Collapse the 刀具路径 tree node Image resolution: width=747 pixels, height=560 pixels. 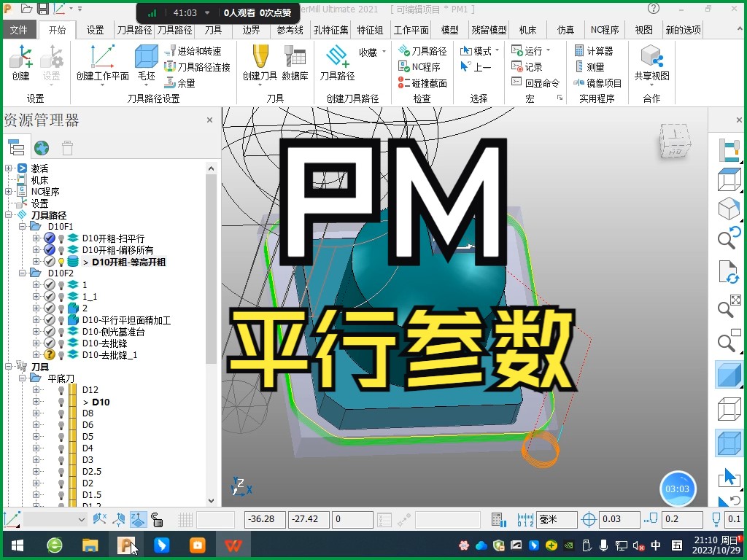click(8, 215)
